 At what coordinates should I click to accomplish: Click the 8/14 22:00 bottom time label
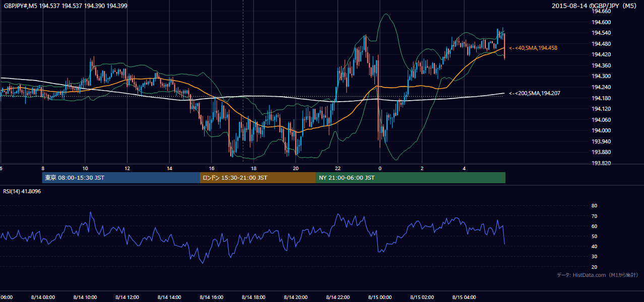[338, 297]
